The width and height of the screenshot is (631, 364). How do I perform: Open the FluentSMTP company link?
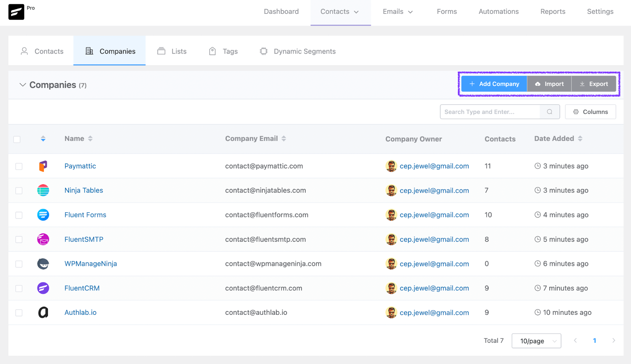84,240
